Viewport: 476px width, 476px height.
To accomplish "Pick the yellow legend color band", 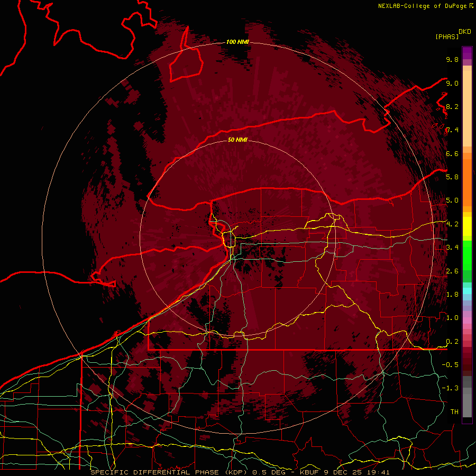I will click(x=467, y=226).
